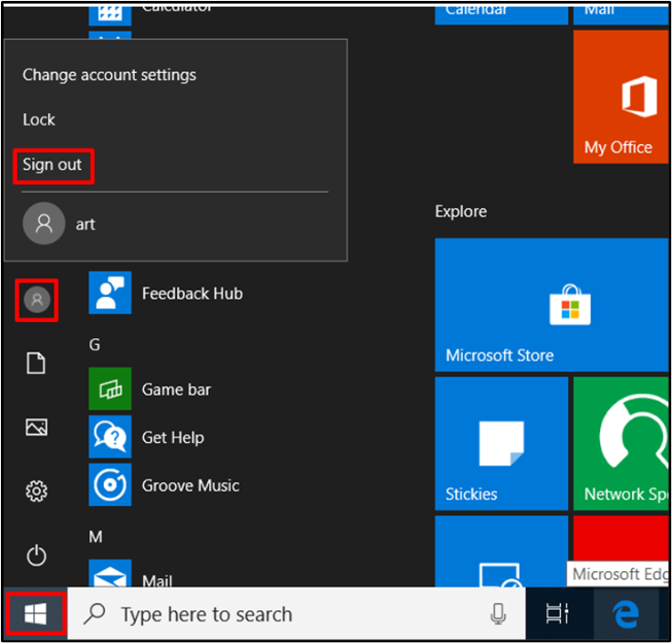The height and width of the screenshot is (643, 672).
Task: Click the Type here to search box
Action: (297, 614)
